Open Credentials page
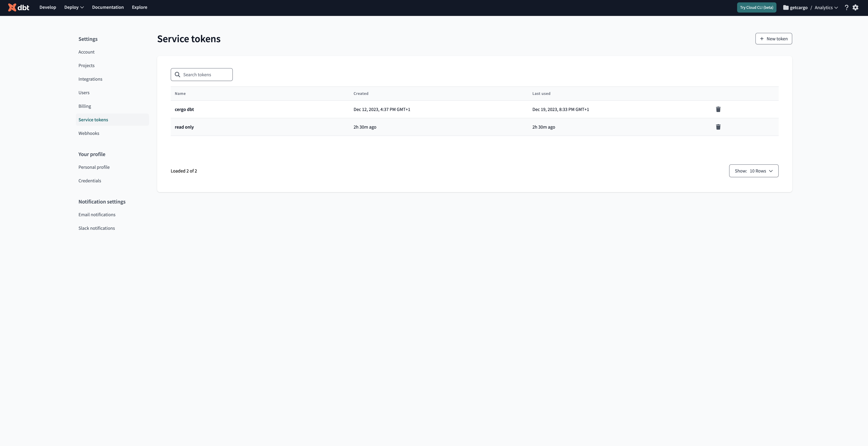Screen dimensions: 868x446 [x=90, y=181]
